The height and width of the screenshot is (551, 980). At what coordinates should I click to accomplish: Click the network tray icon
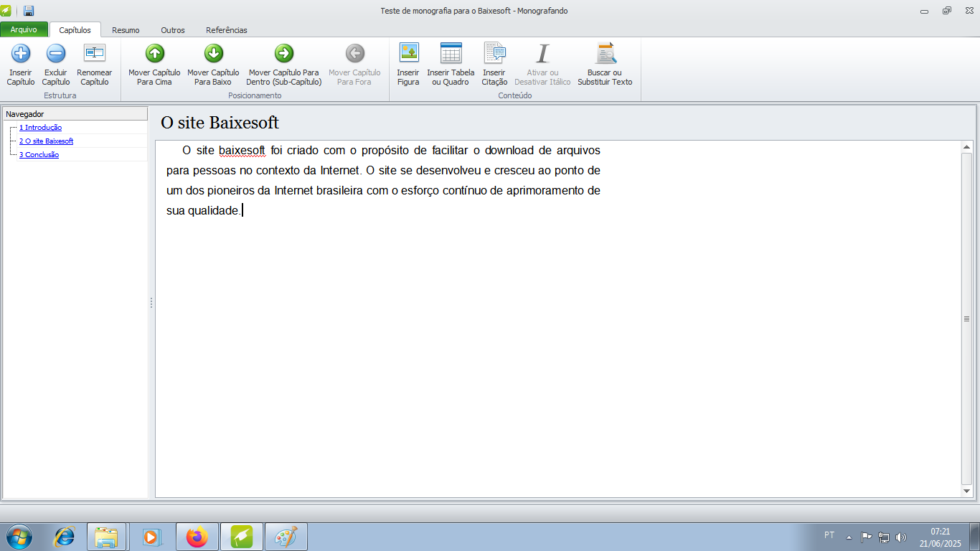884,537
